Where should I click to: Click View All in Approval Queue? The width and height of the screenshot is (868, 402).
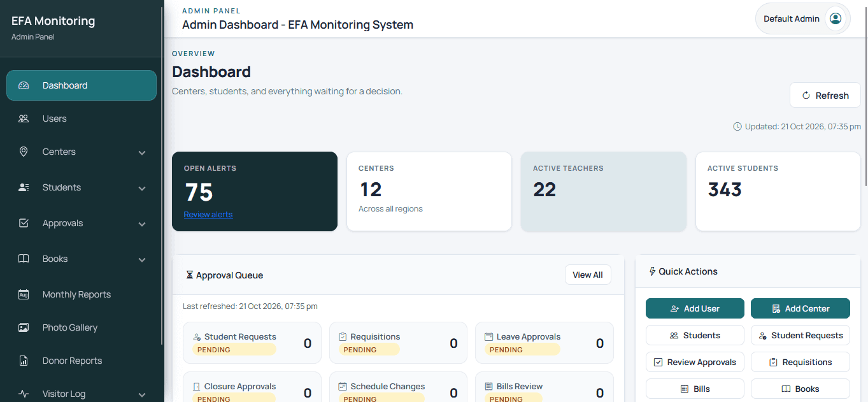pyautogui.click(x=588, y=275)
